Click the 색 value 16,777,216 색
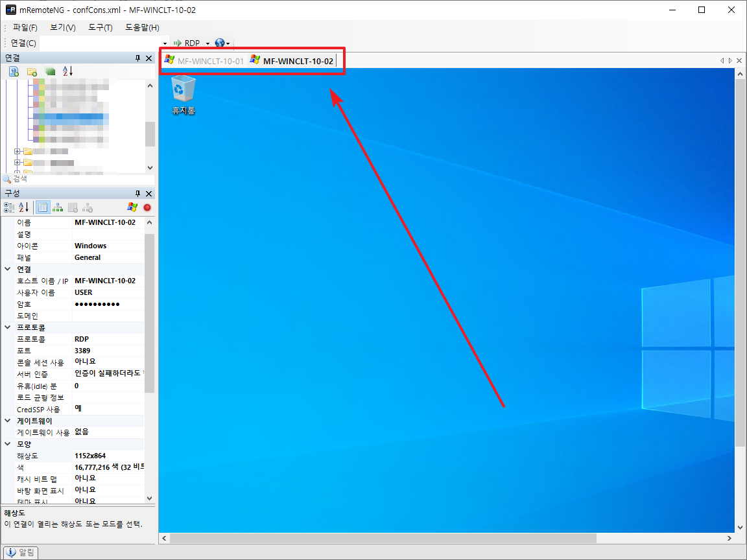This screenshot has height=560, width=747. [x=109, y=467]
